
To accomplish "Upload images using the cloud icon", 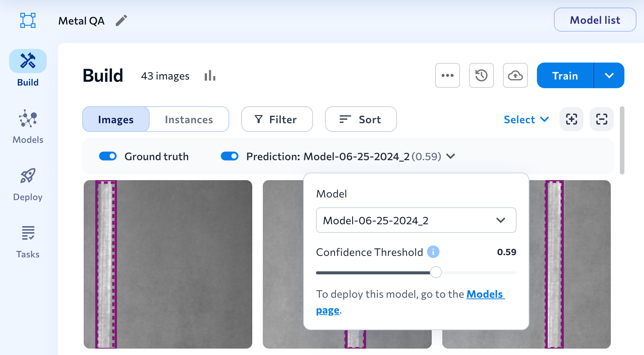I will pyautogui.click(x=515, y=75).
